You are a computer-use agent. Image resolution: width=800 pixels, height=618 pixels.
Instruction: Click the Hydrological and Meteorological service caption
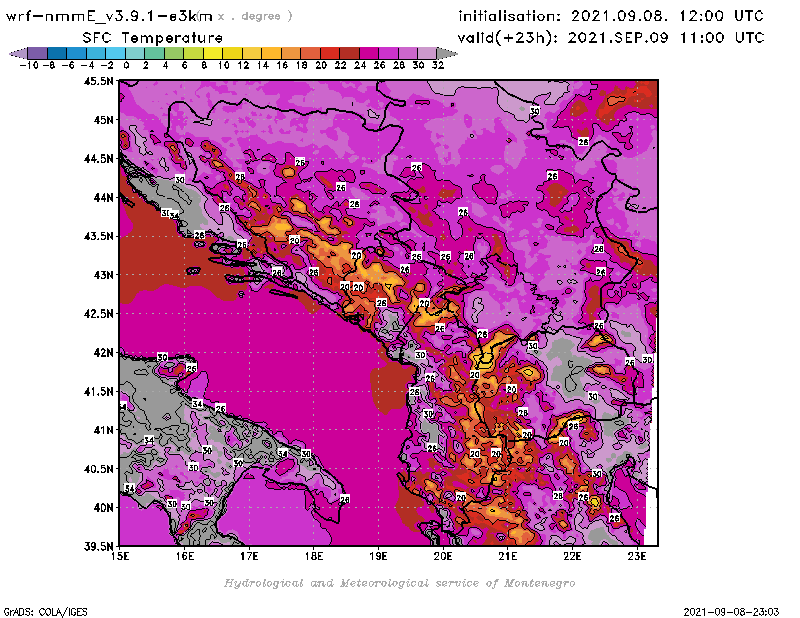pyautogui.click(x=399, y=583)
